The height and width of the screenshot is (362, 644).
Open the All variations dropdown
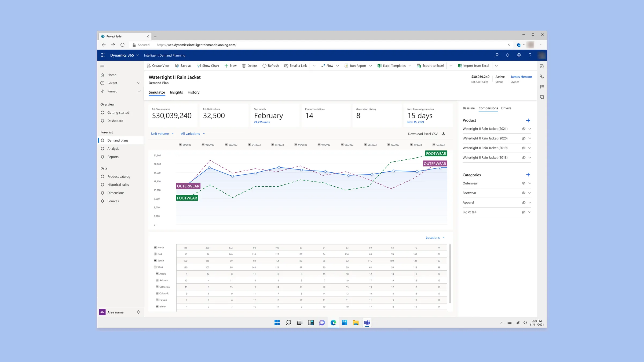click(x=193, y=134)
